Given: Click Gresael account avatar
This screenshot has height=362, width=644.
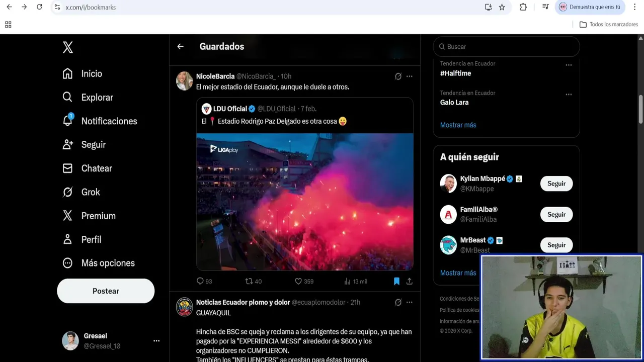Looking at the screenshot, I should coord(70,341).
